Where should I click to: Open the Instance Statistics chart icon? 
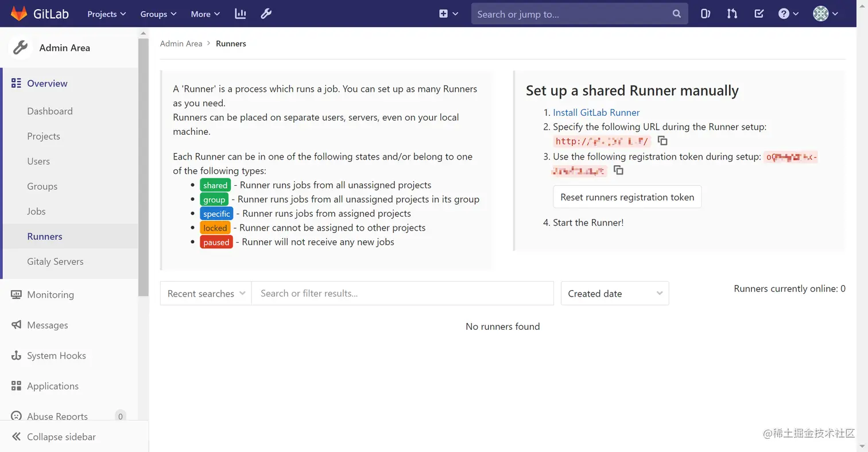click(241, 14)
